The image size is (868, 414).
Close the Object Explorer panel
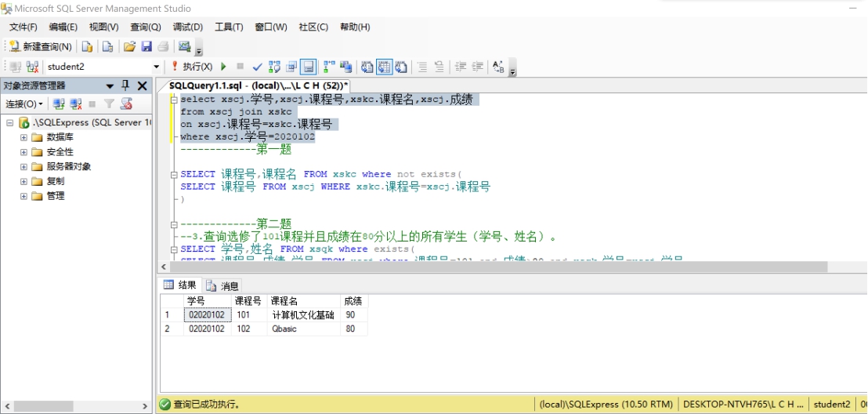[143, 86]
